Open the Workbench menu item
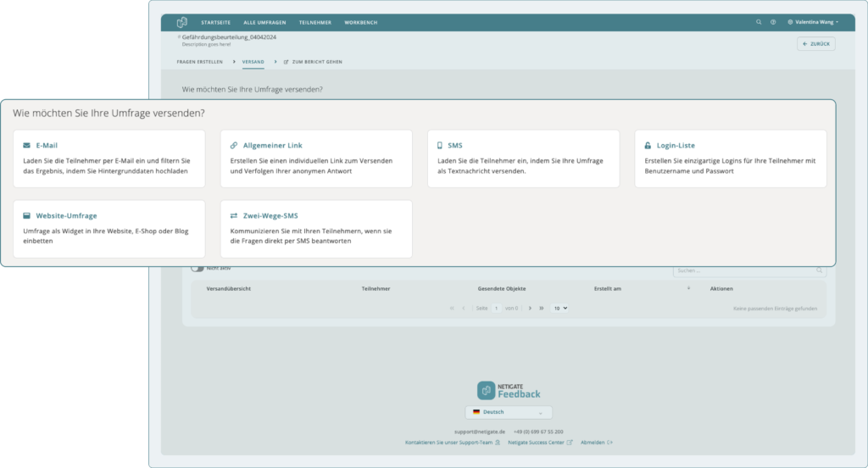868x468 pixels. click(x=361, y=23)
